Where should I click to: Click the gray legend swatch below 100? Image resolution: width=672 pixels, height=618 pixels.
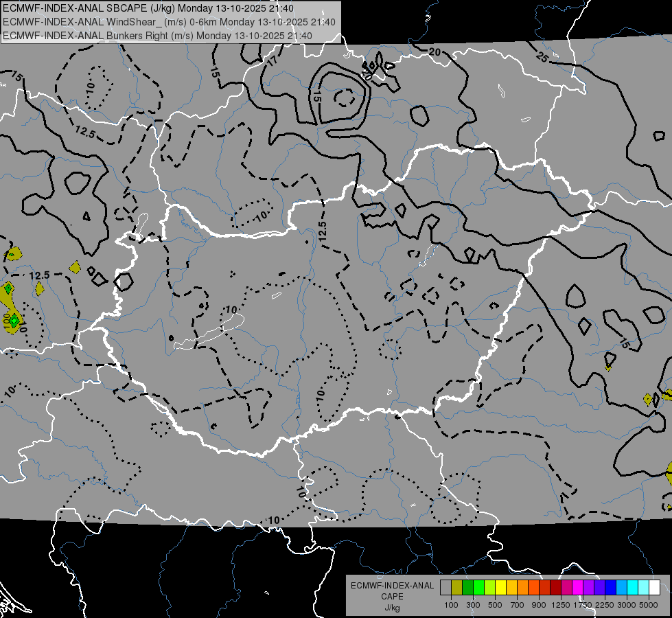(x=445, y=588)
